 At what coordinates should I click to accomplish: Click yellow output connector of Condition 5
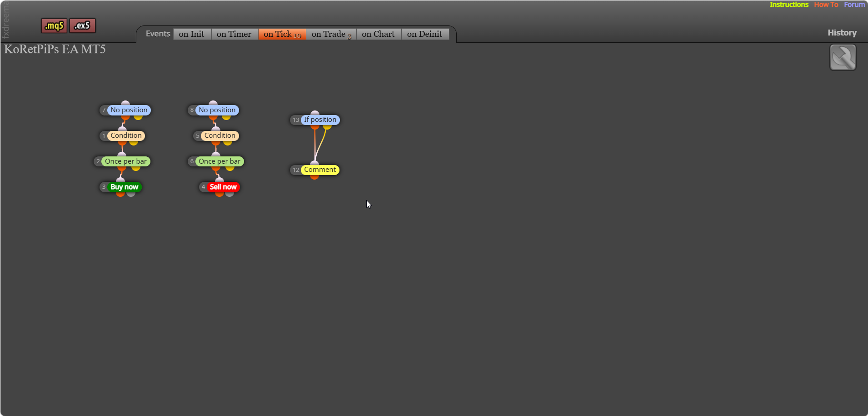228,143
